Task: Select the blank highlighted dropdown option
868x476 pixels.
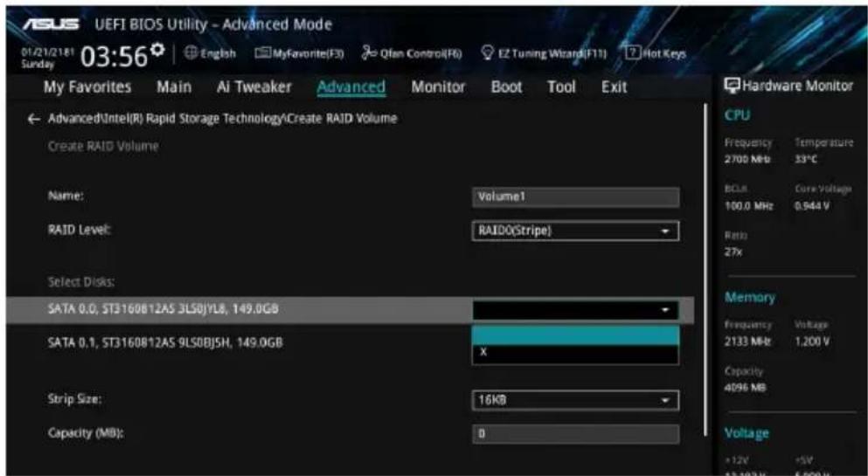Action: [575, 335]
